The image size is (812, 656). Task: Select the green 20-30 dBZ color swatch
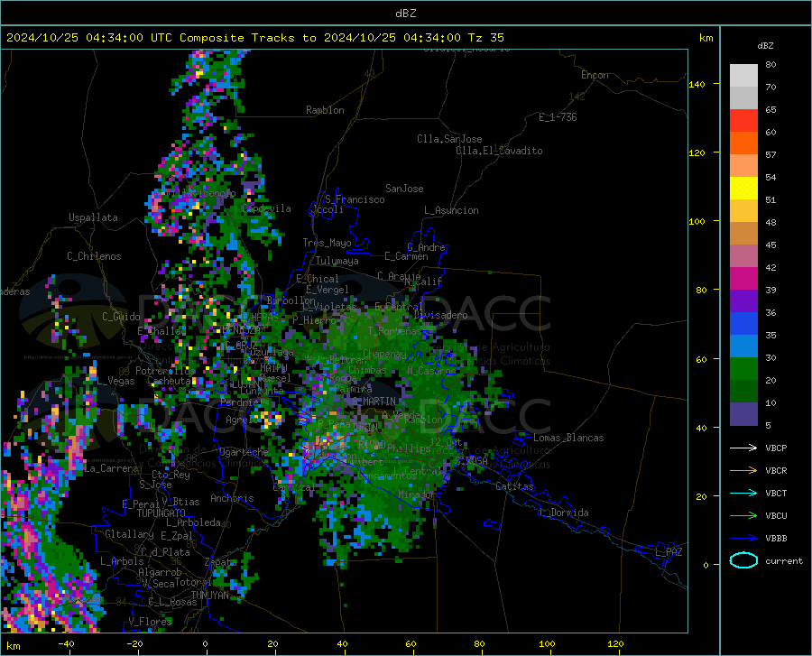click(x=743, y=369)
